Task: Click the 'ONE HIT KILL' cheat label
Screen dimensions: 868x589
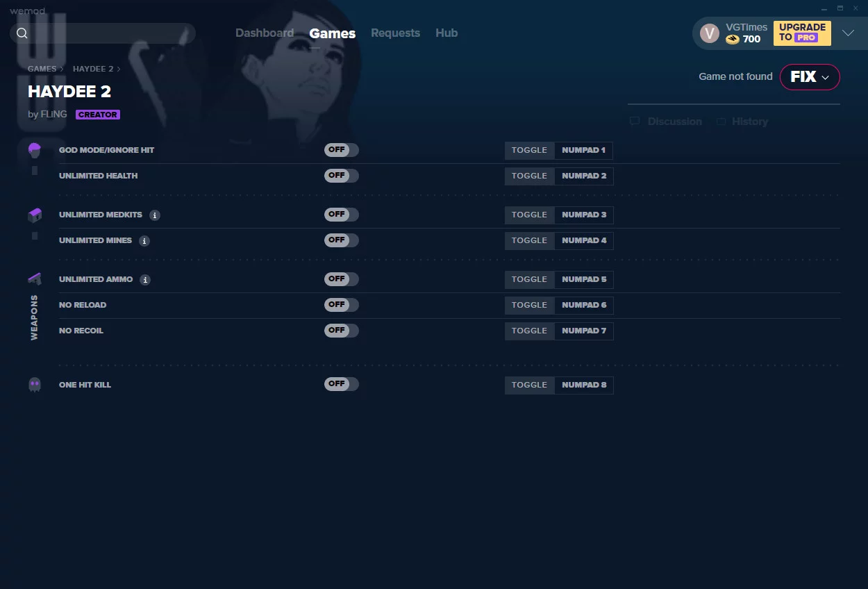Action: click(85, 385)
